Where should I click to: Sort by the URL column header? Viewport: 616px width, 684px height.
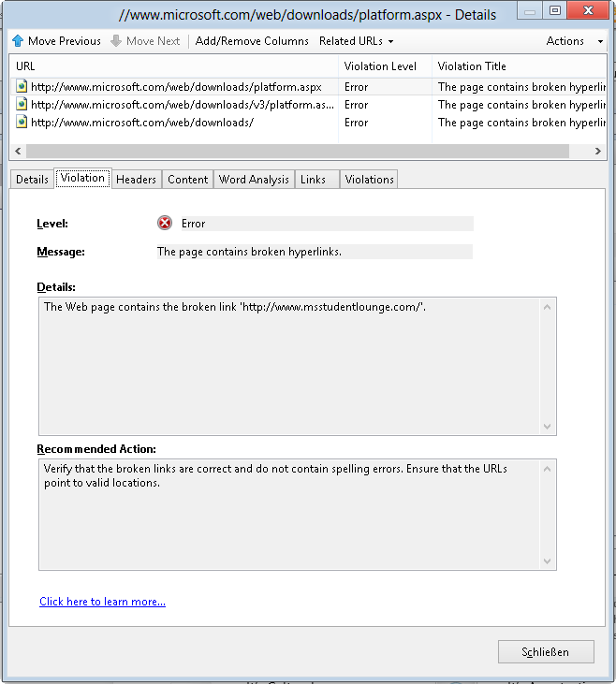point(174,66)
